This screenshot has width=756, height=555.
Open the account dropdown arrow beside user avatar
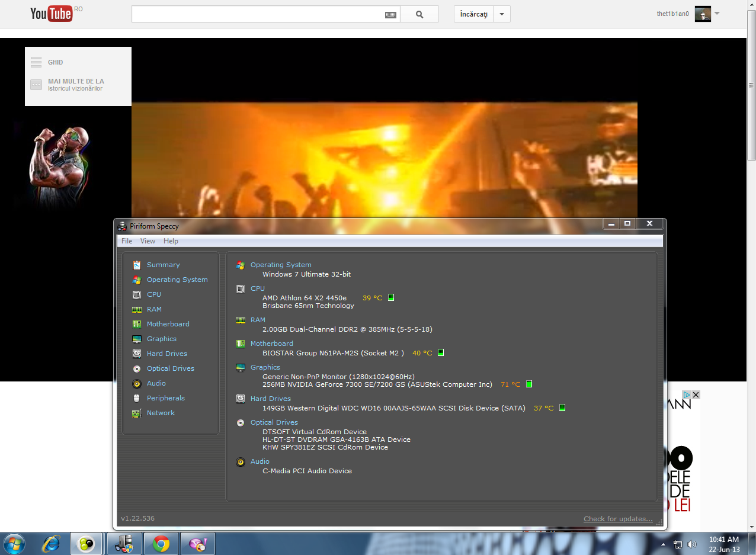point(717,14)
